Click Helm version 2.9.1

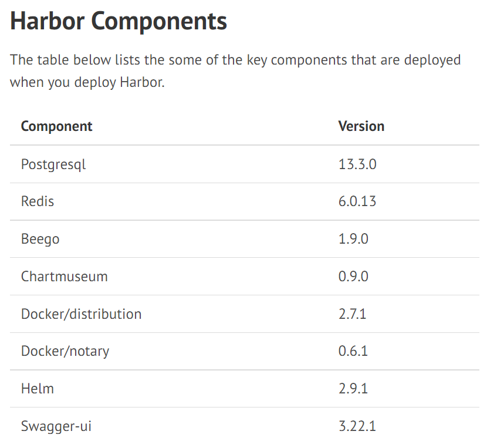[353, 389]
